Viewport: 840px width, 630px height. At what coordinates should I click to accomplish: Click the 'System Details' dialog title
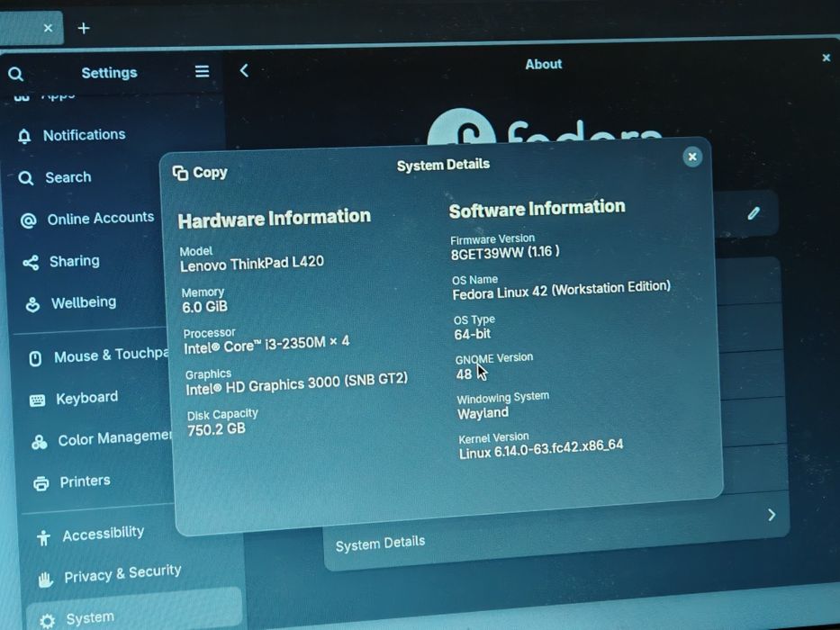pyautogui.click(x=443, y=165)
